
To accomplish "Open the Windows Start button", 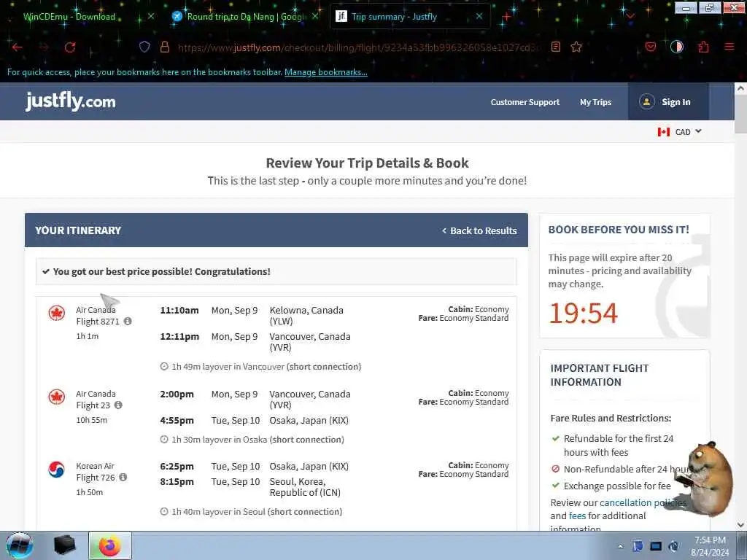I will click(x=20, y=545).
